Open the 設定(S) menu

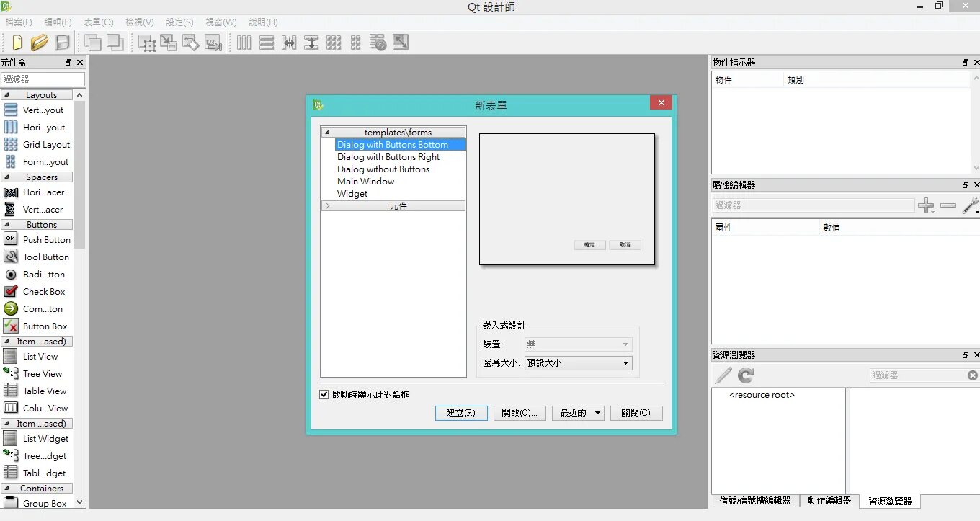(179, 22)
